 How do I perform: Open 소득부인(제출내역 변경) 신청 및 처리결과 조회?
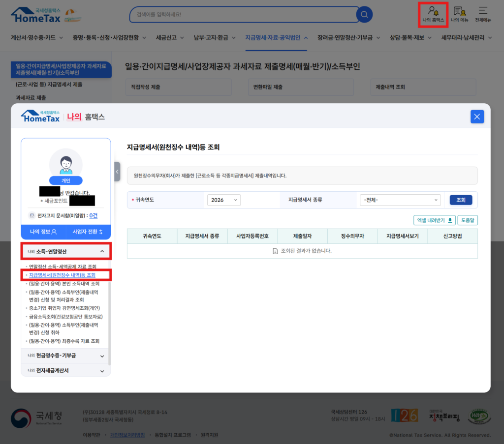pos(63,296)
